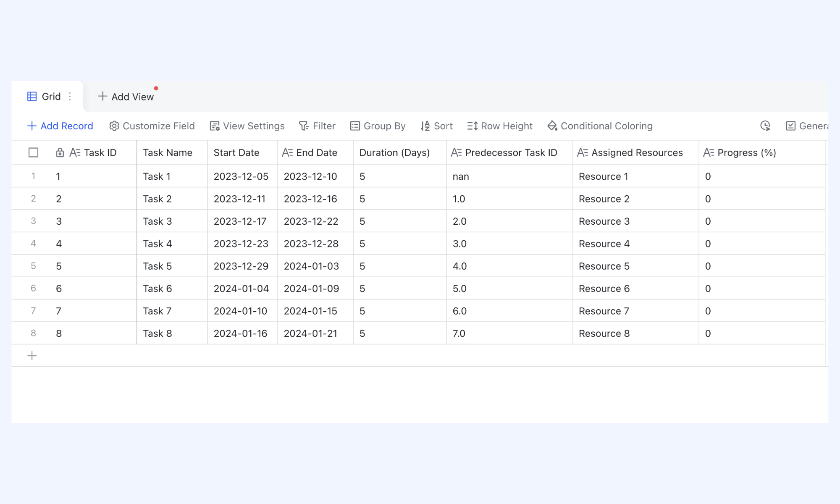Click the text-type icon of End Date header
This screenshot has width=840, height=504.
tap(288, 152)
